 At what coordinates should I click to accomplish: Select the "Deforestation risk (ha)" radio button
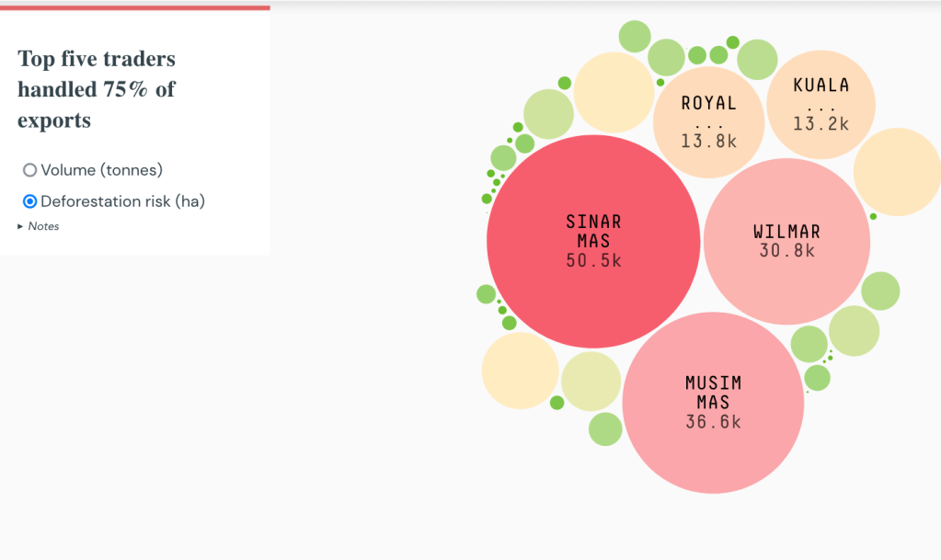30,201
